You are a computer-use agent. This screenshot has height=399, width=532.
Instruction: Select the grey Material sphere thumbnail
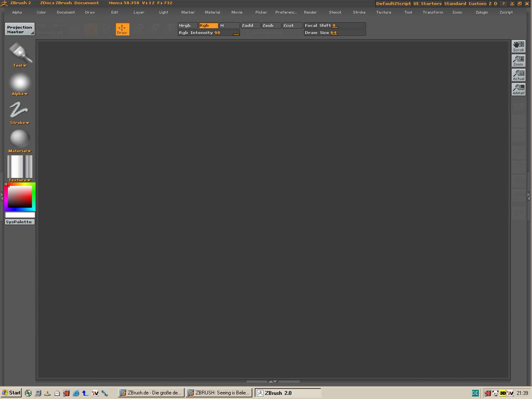(x=20, y=138)
